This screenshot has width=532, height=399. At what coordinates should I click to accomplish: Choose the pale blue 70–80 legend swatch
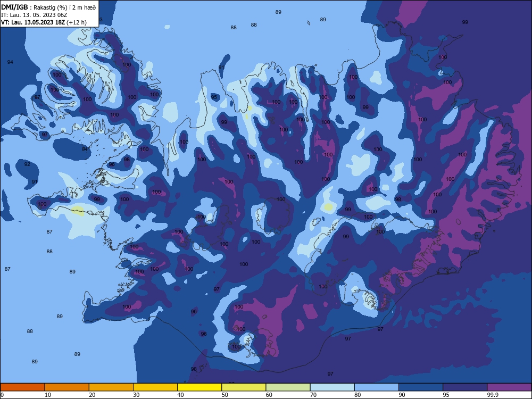pos(332,387)
